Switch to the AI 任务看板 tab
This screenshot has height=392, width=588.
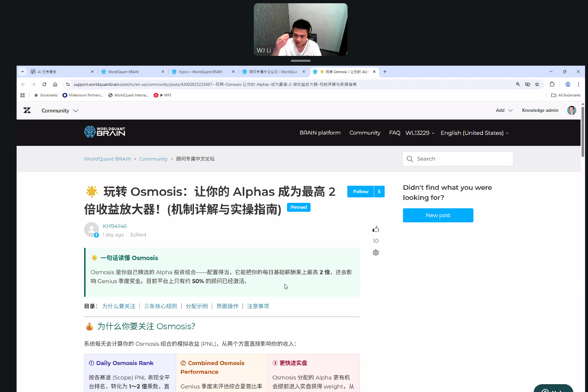[x=62, y=72]
